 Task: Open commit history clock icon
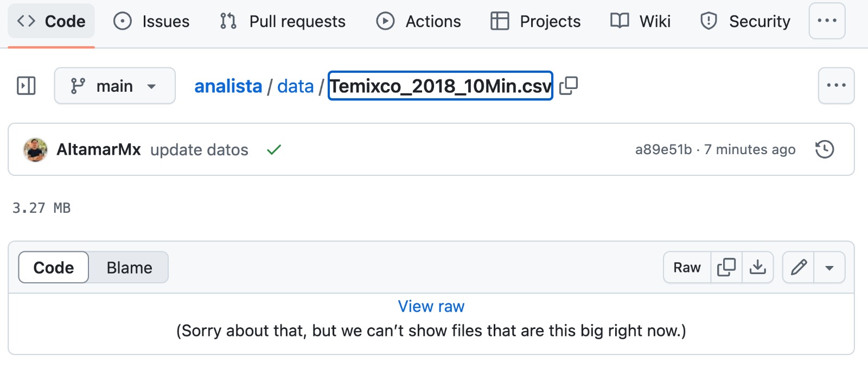point(824,149)
